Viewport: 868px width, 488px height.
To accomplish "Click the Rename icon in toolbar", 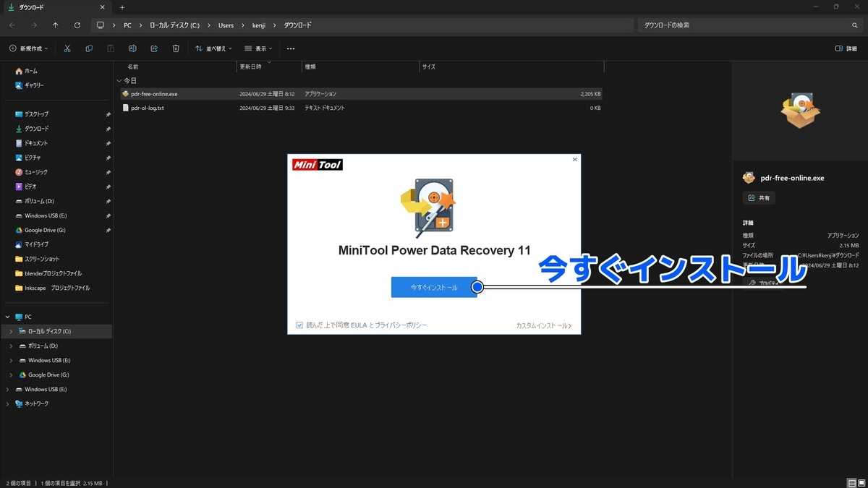I will [x=132, y=48].
